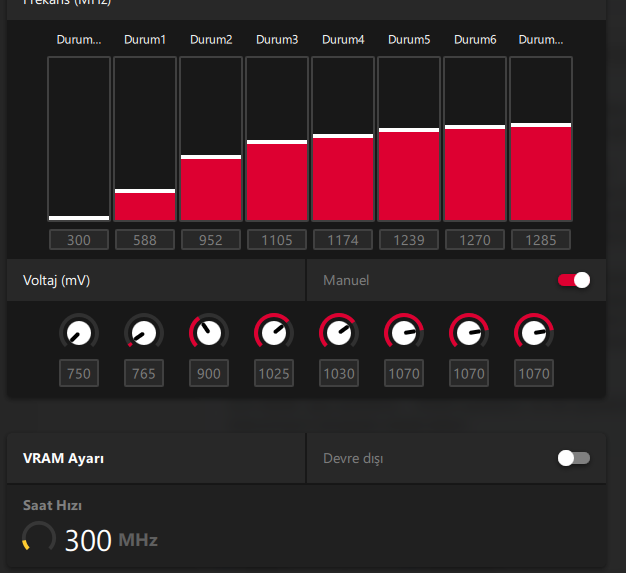
Task: Toggle the Manuel voltage switch
Action: point(574,280)
